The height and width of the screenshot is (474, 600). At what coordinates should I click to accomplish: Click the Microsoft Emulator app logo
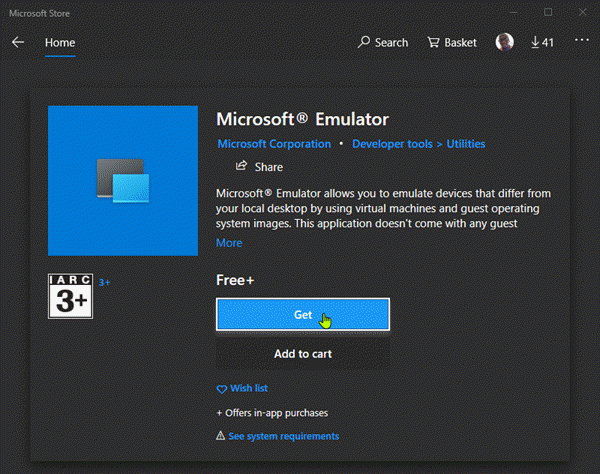pos(123,181)
